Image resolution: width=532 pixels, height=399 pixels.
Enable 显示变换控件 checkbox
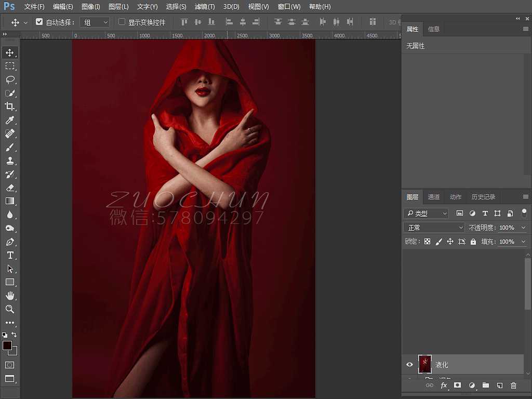pos(122,22)
